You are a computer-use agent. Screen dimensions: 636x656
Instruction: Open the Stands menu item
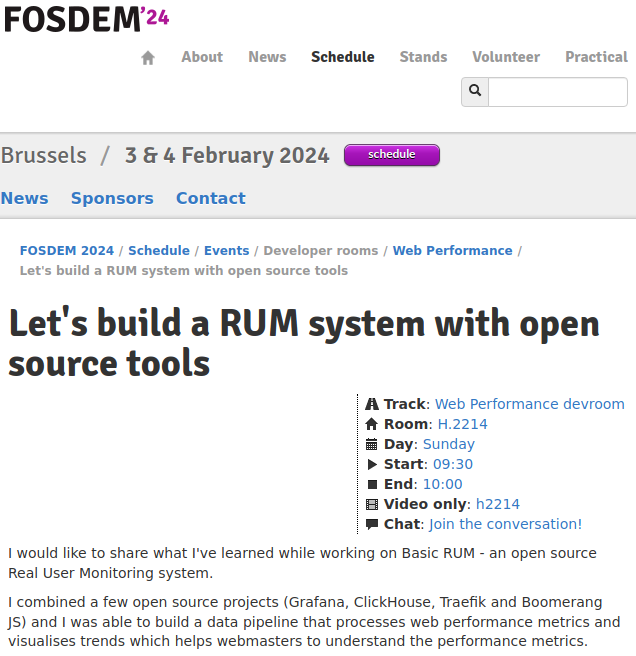click(423, 57)
